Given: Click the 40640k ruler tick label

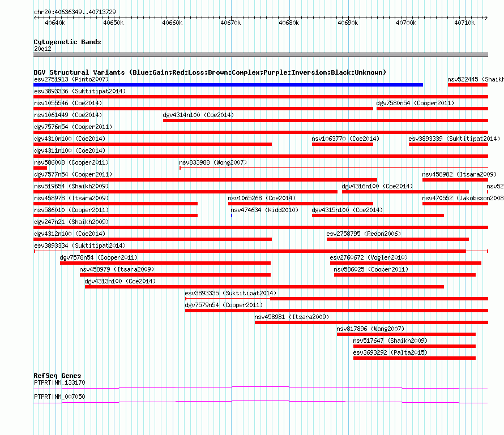Looking at the screenshot, I should coord(55,23).
